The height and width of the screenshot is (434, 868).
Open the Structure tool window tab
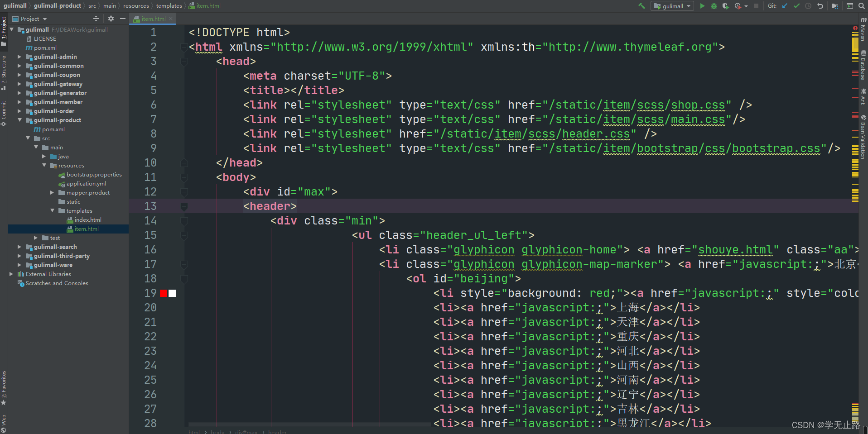coord(4,72)
